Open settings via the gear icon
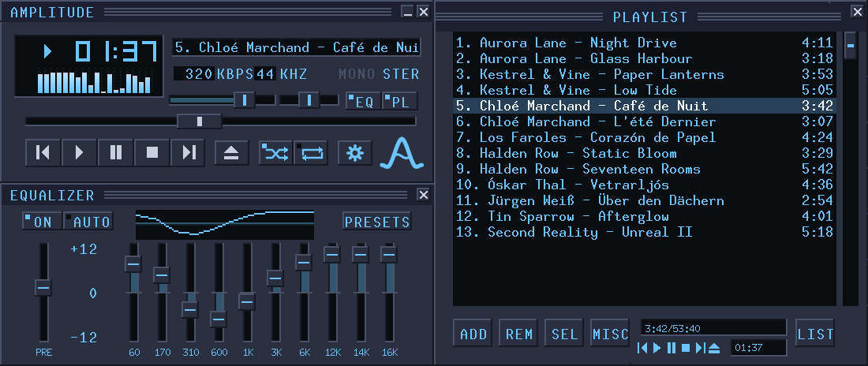 click(355, 153)
